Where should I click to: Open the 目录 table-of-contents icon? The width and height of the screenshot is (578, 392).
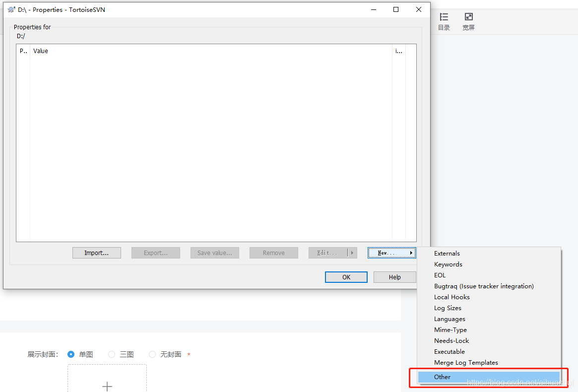tap(444, 22)
